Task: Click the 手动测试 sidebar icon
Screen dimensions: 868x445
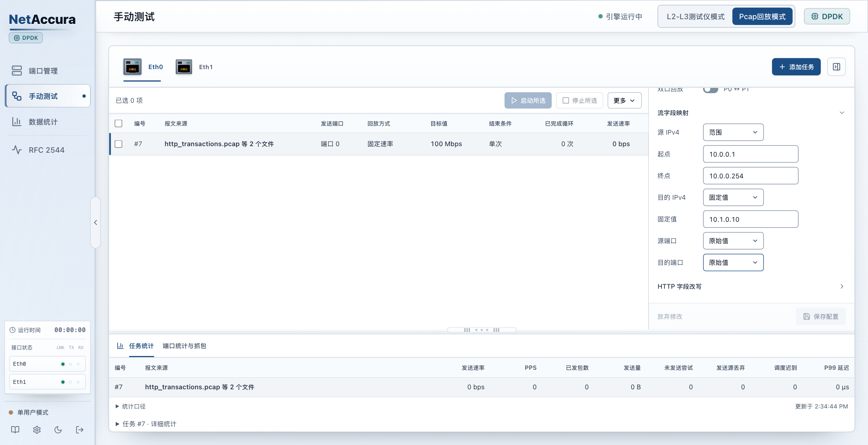Action: point(17,96)
